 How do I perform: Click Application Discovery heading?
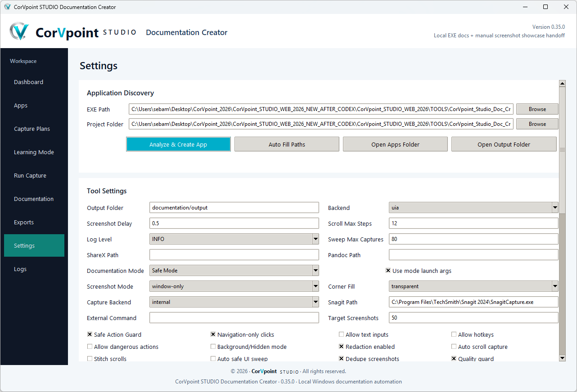(120, 93)
